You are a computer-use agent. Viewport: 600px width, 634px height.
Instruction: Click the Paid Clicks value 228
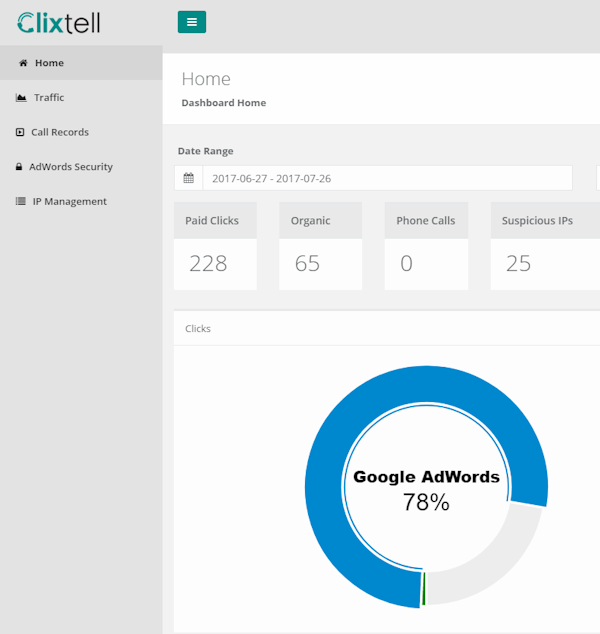coord(208,263)
